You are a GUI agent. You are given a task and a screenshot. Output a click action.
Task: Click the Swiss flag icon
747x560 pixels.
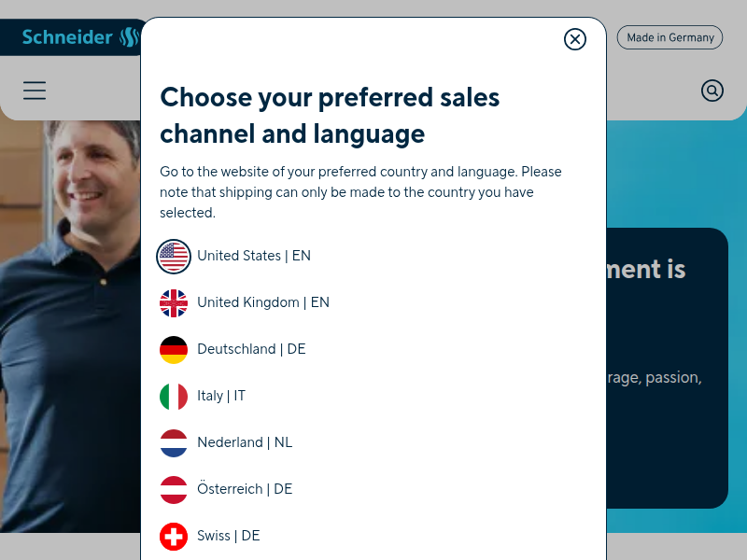pos(174,536)
